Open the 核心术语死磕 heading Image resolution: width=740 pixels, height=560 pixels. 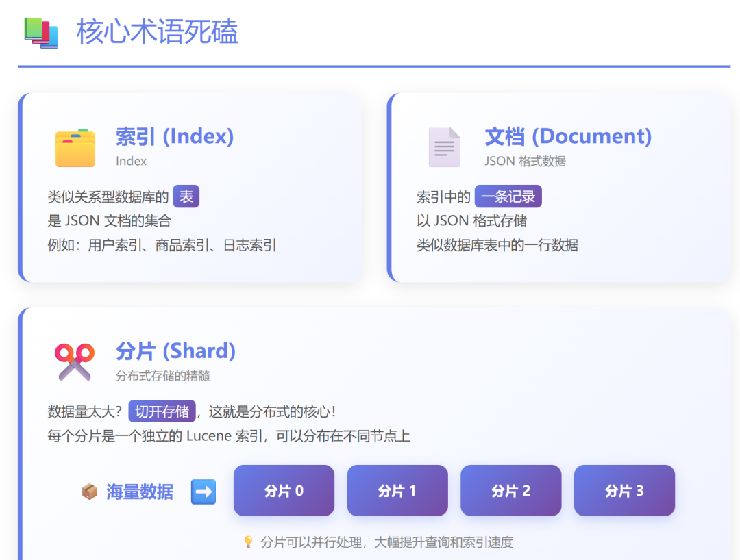[158, 31]
